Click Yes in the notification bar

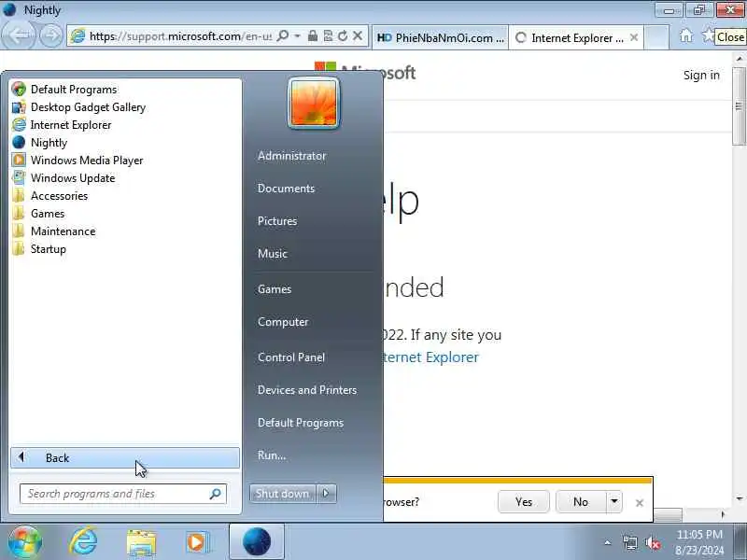[x=524, y=502]
